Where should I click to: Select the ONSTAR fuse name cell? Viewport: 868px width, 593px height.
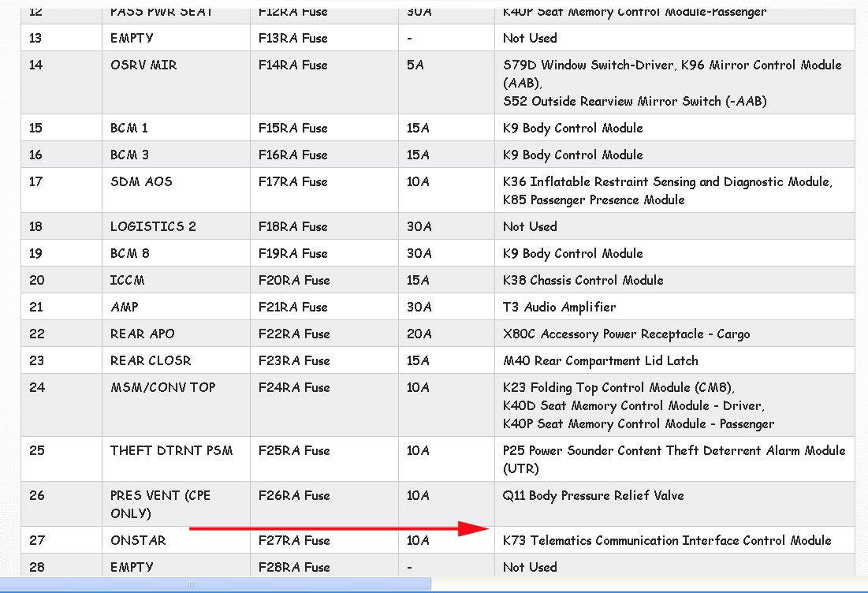[x=138, y=540]
